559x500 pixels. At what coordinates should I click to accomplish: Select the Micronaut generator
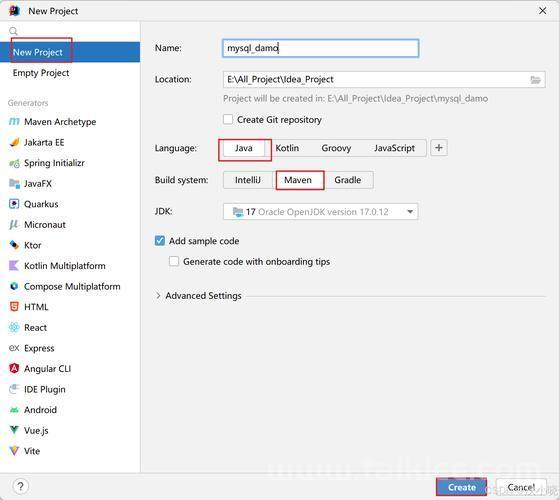point(37,225)
